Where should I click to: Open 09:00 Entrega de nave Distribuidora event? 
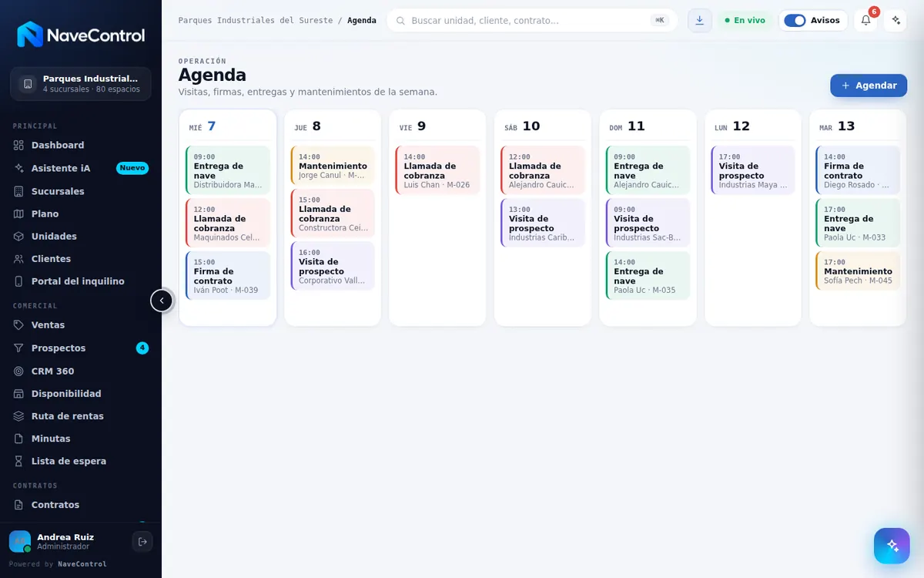228,170
